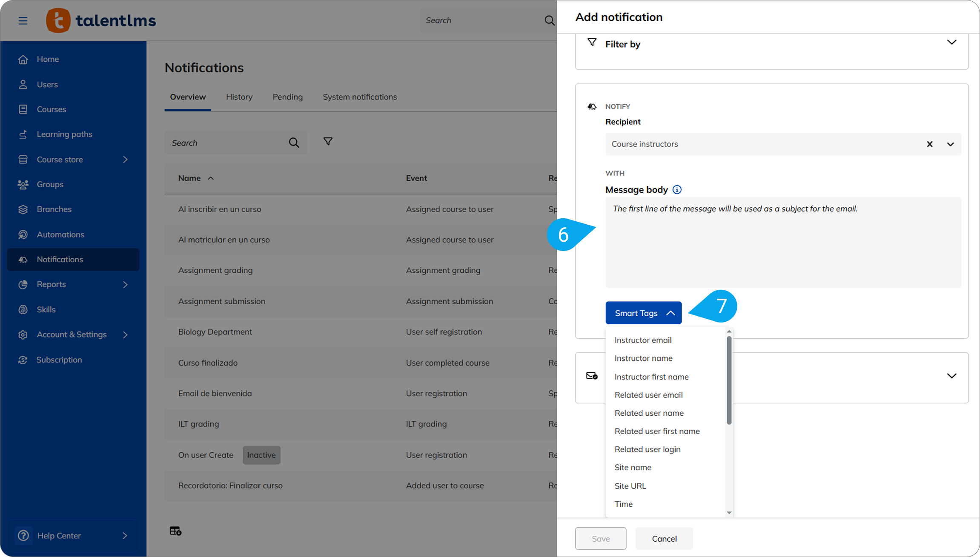Click the Message body info icon

point(677,190)
